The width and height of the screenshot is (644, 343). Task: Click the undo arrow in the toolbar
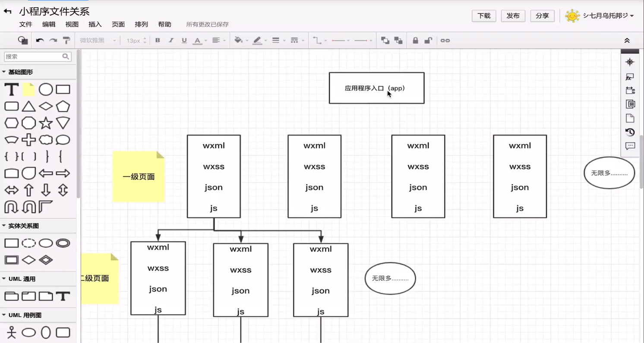(40, 41)
